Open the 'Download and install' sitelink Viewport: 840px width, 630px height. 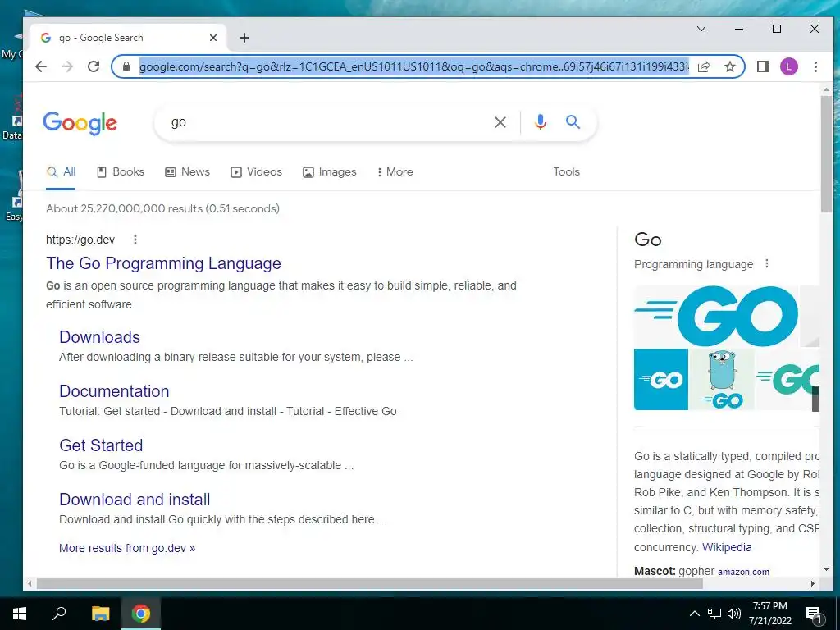click(135, 500)
